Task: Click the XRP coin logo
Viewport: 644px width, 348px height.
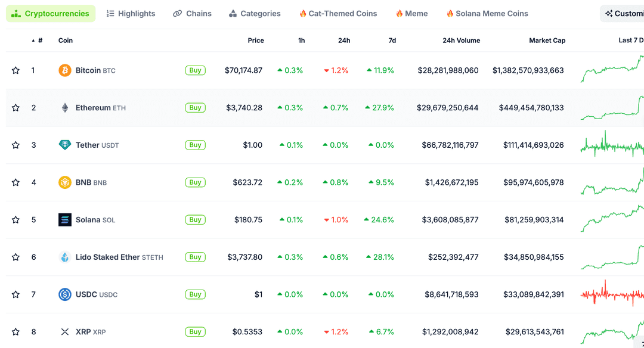Action: coord(64,331)
